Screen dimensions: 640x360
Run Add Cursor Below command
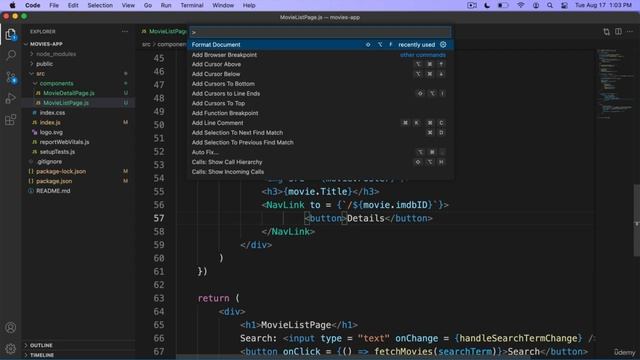pyautogui.click(x=320, y=74)
